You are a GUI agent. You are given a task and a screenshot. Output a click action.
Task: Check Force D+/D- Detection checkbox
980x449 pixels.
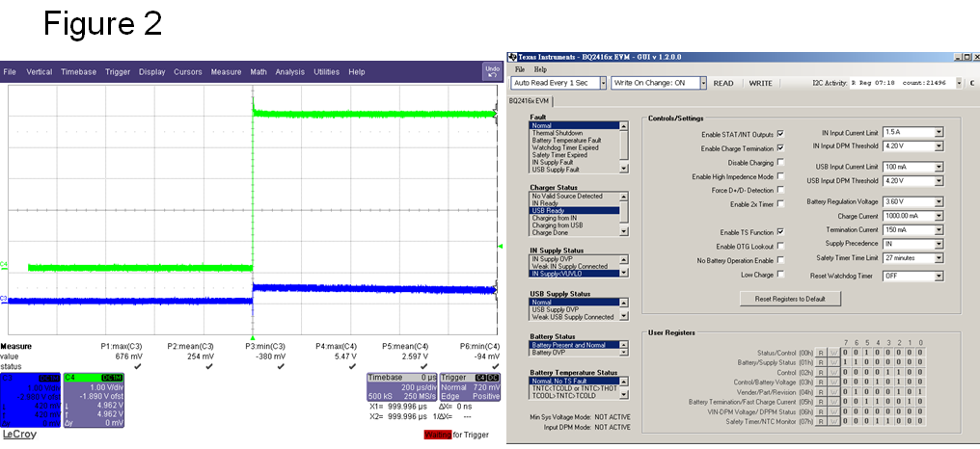780,189
